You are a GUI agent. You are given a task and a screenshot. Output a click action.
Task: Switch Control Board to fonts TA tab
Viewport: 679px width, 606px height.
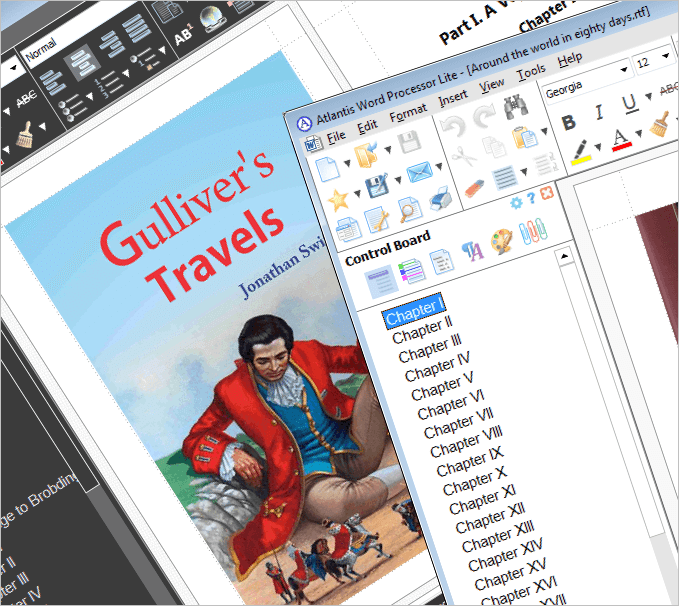(472, 251)
